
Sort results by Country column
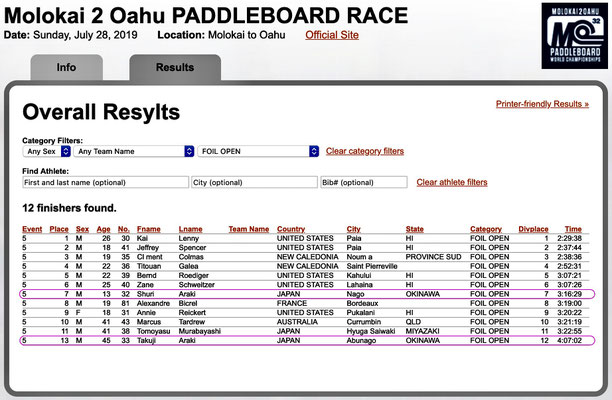coord(291,229)
